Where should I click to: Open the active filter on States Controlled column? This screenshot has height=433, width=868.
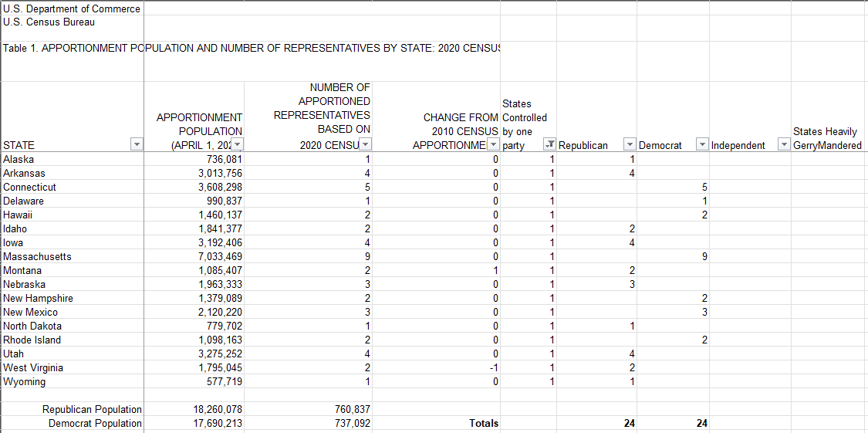tap(549, 145)
